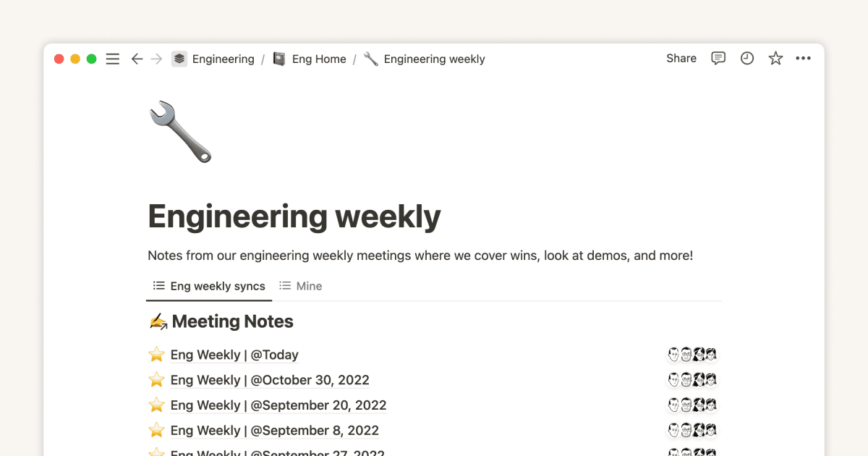Open the Eng Weekly September 20, 2022 note

[278, 405]
